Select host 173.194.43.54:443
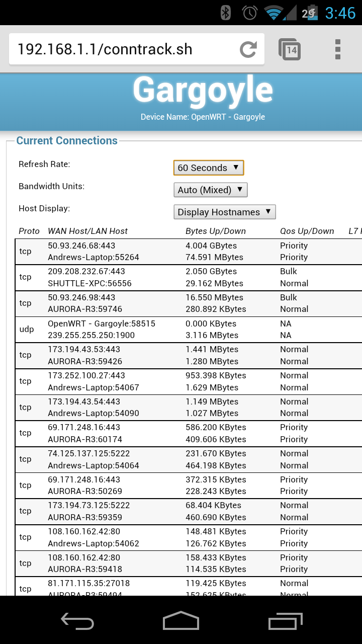Screen dimensions: 362x644 click(84, 401)
